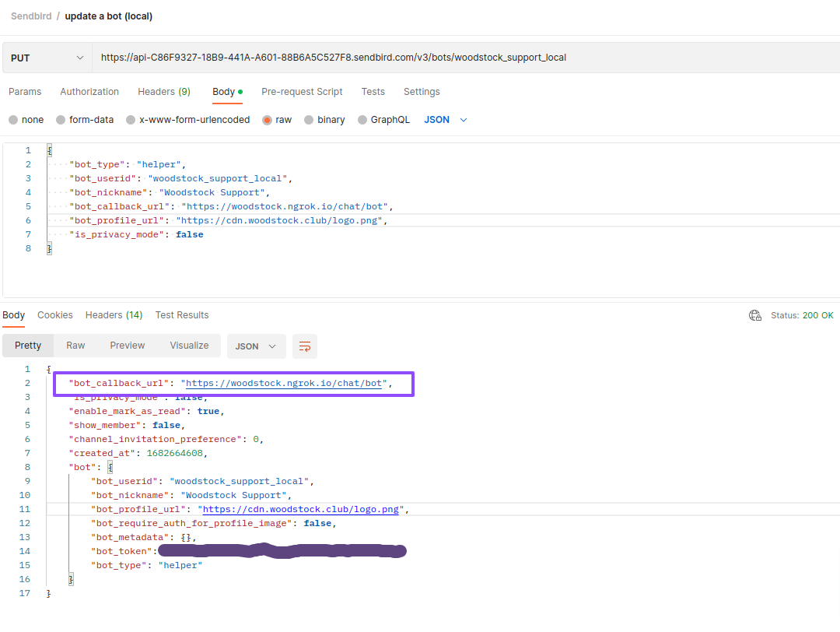This screenshot has height=632, width=840.
Task: Open the request Settings tab
Action: coord(422,92)
